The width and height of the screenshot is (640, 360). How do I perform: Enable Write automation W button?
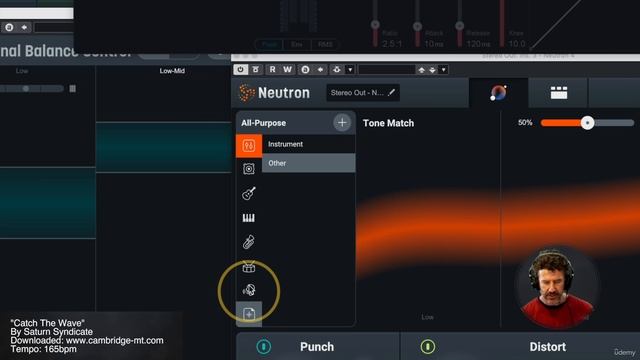click(288, 69)
